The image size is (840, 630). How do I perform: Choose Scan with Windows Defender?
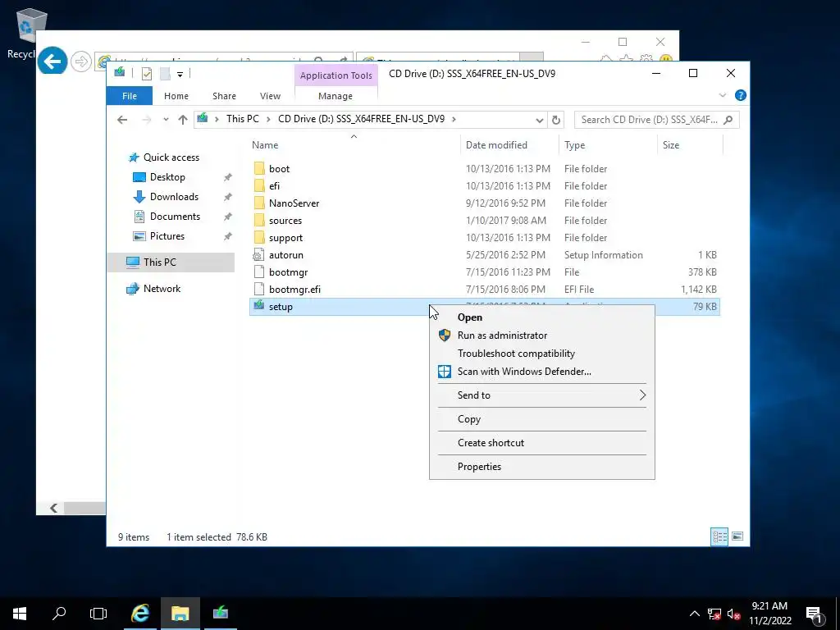click(542, 372)
